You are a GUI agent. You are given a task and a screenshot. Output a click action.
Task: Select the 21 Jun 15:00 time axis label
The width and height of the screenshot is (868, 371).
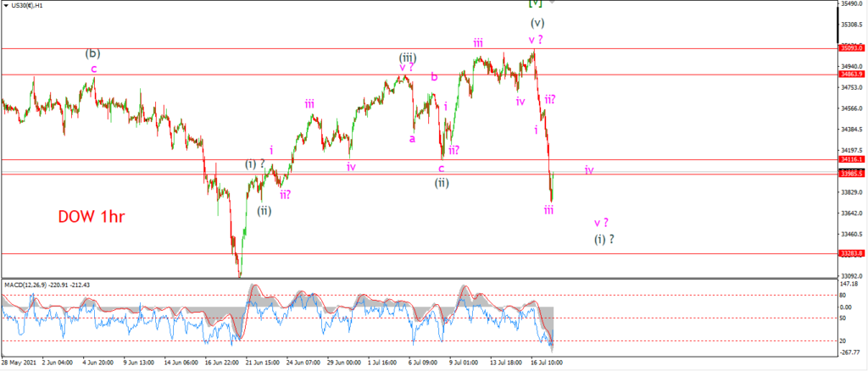tap(262, 364)
